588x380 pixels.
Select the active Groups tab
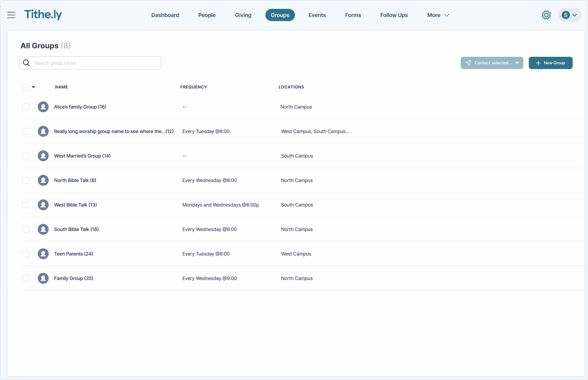(x=280, y=15)
